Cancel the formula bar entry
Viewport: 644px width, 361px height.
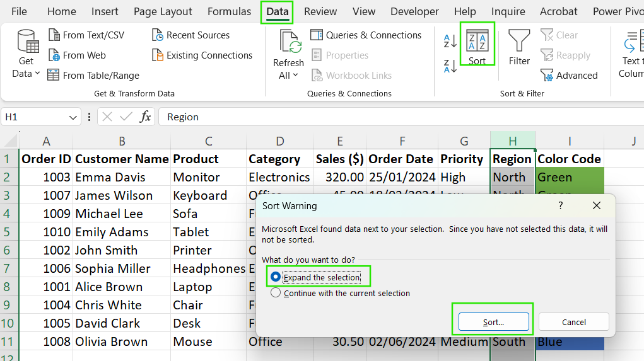(x=107, y=117)
